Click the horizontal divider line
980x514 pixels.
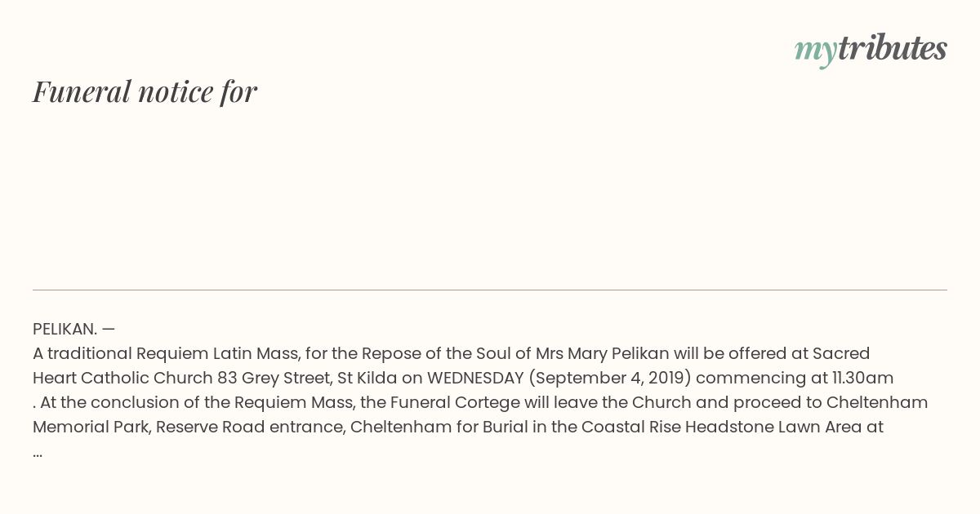click(490, 290)
